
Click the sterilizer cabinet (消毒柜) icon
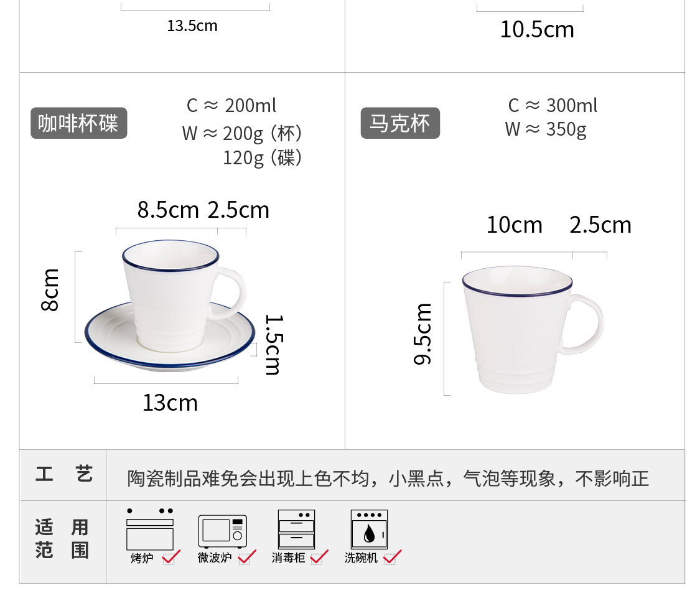point(296,529)
